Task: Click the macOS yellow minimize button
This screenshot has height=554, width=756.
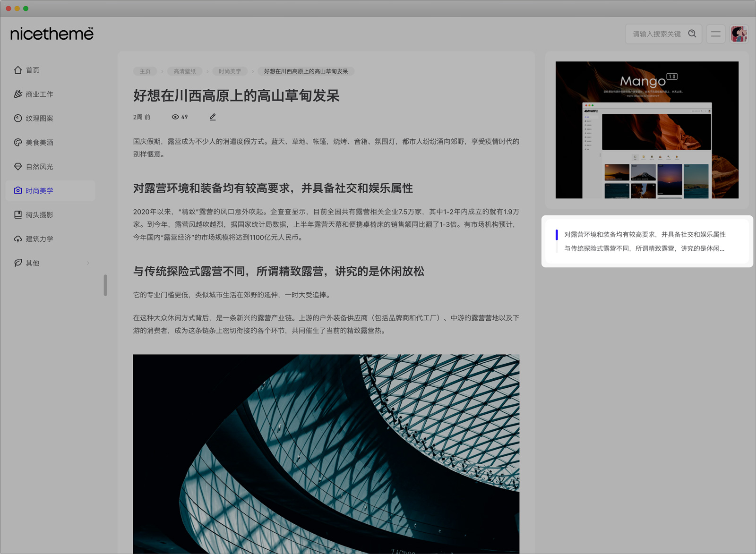Action: [17, 8]
